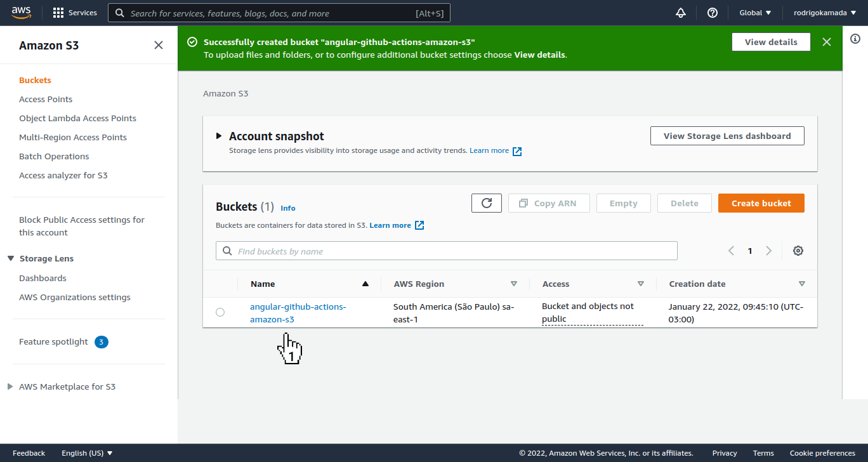Click inside the Find buckets by name field

(x=446, y=250)
